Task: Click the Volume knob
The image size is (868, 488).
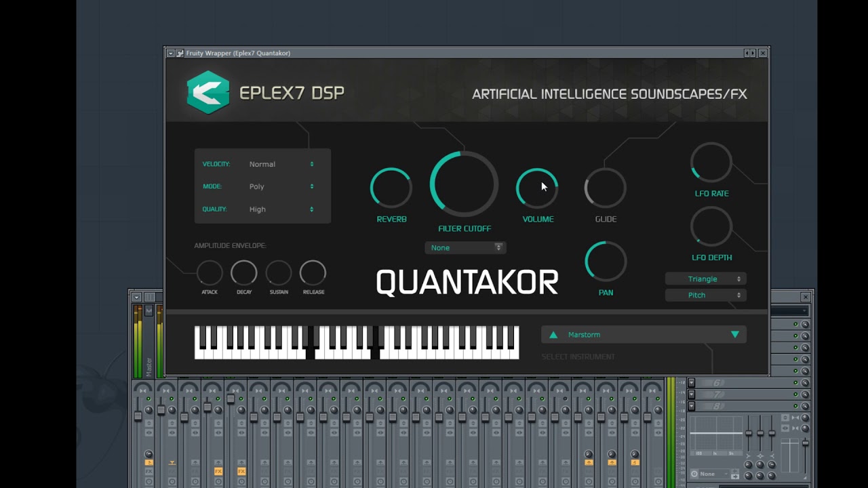Action: click(x=537, y=188)
